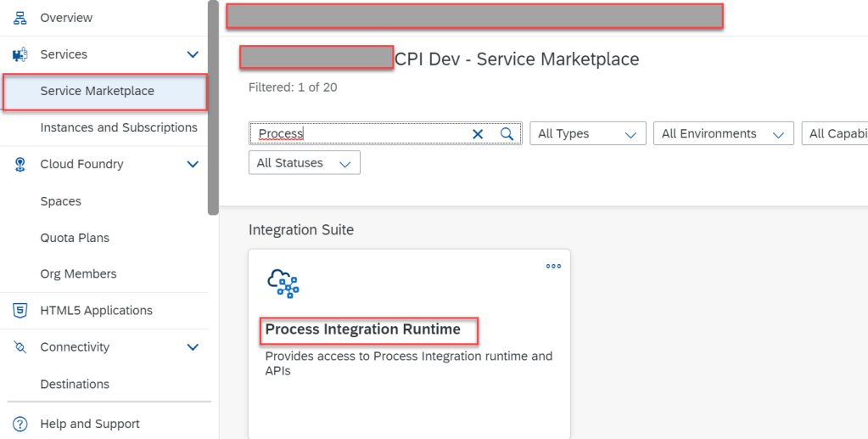Image resolution: width=868 pixels, height=439 pixels.
Task: Click the Overview hierarchy icon
Action: click(x=20, y=18)
